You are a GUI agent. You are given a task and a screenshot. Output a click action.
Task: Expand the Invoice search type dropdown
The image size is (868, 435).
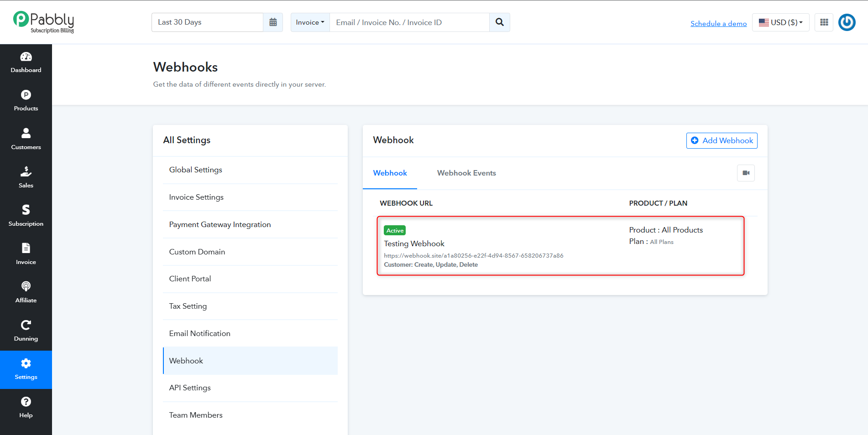point(310,22)
